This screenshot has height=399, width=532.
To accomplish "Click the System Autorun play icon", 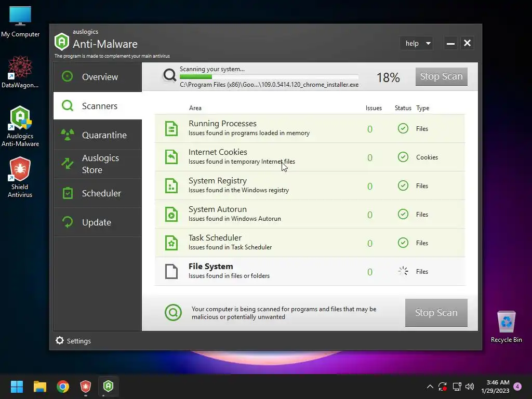I will (171, 214).
